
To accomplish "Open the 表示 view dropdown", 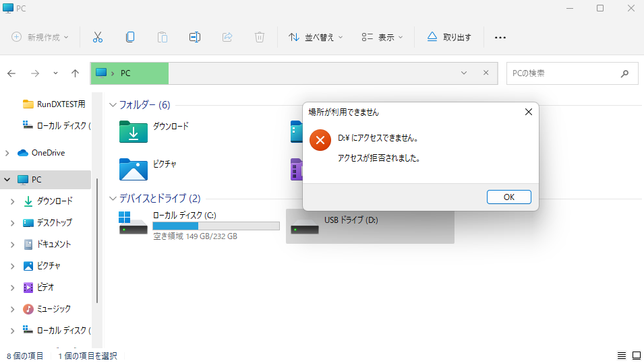I will (382, 37).
